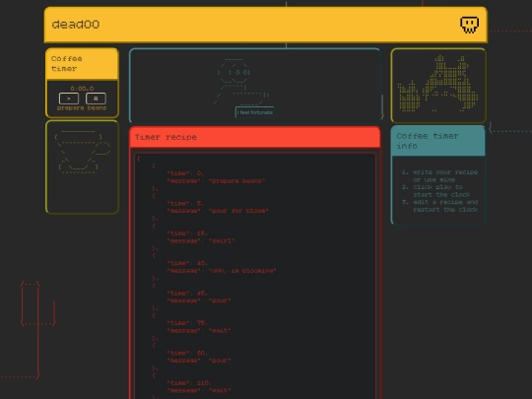Click the '"time": 80,' line in the recipe
The width and height of the screenshot is (532, 399).
(187, 353)
